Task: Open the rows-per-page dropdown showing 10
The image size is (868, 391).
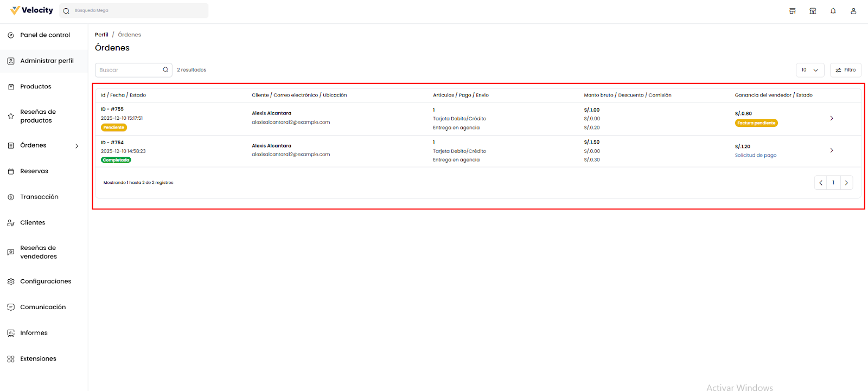Action: pos(809,70)
